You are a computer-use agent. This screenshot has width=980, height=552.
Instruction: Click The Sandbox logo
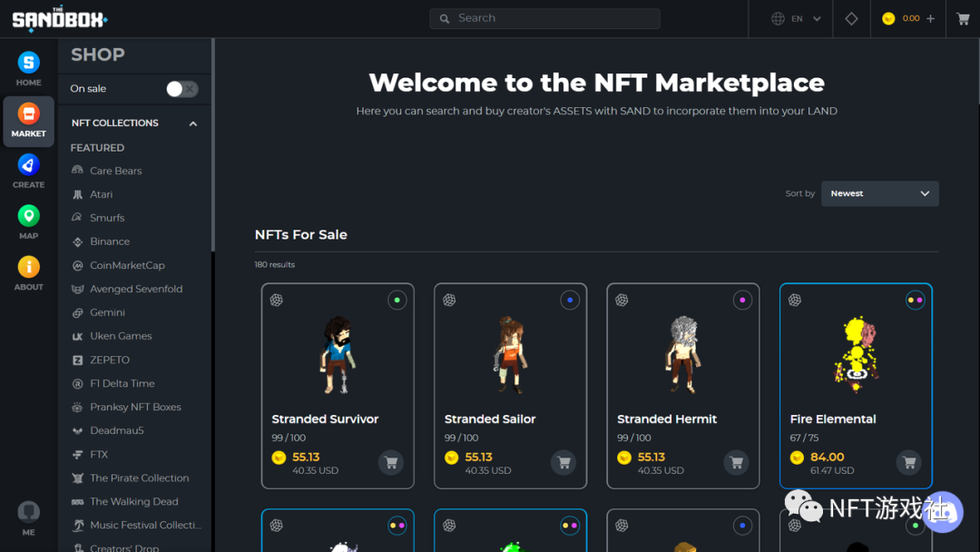[59, 19]
